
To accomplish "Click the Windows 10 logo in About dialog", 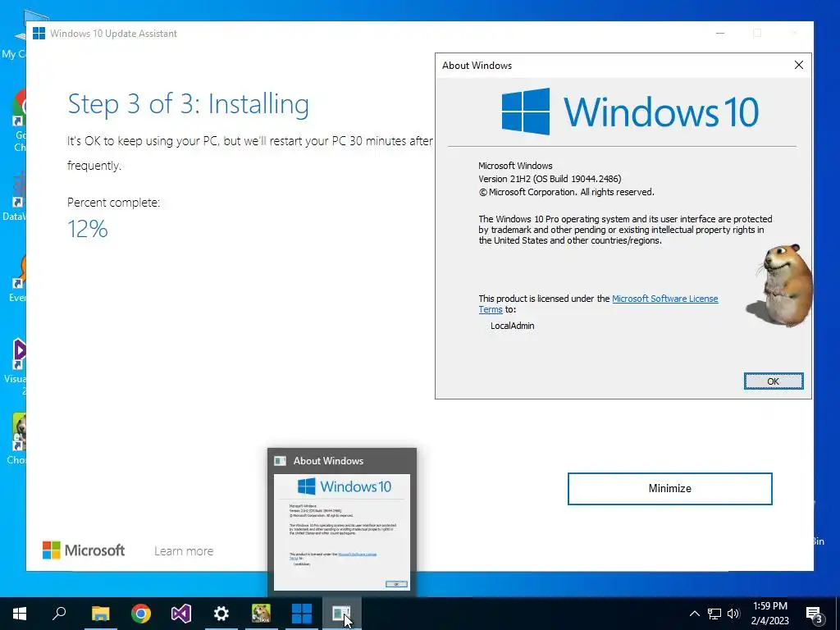I will [x=629, y=112].
